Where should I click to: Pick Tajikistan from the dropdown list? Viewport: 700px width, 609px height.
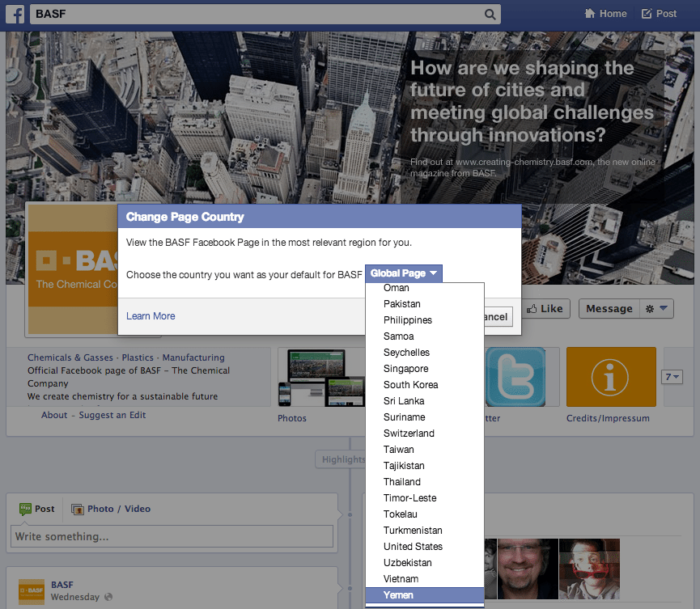click(425, 465)
